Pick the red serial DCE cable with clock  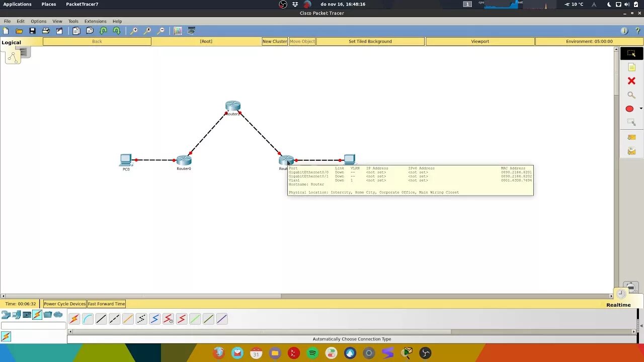click(168, 319)
